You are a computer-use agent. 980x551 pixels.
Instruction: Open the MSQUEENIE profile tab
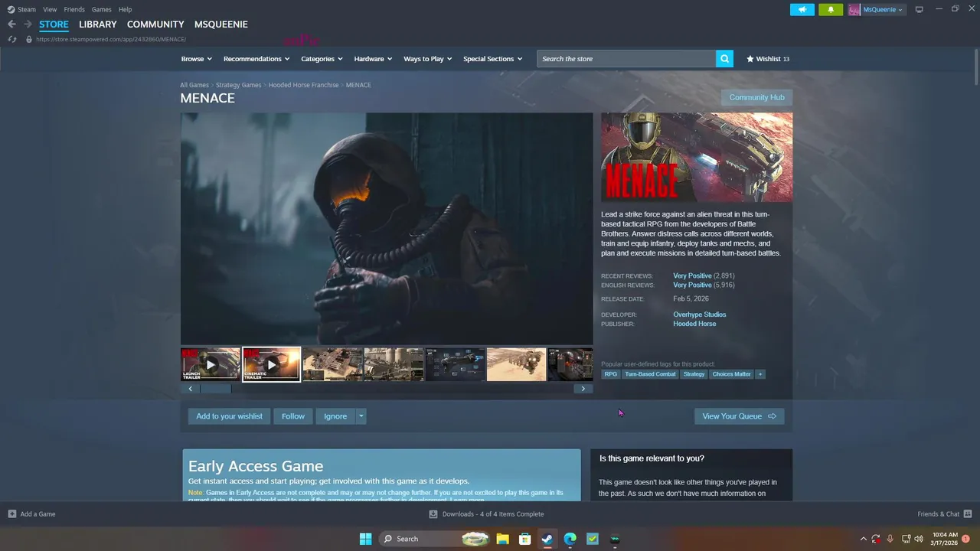(220, 24)
